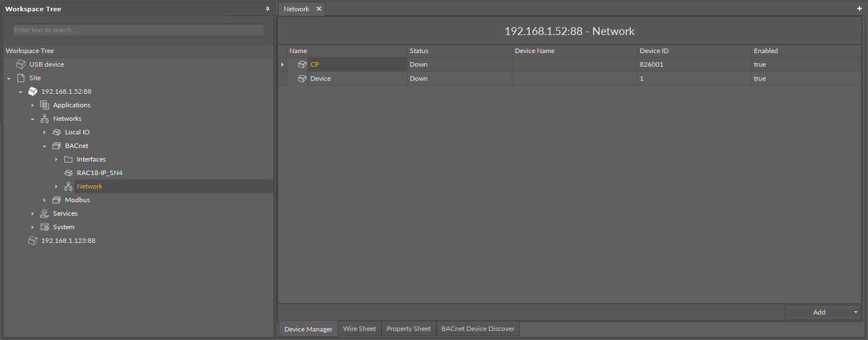
Task: Select the Local IO device icon
Action: coord(57,132)
